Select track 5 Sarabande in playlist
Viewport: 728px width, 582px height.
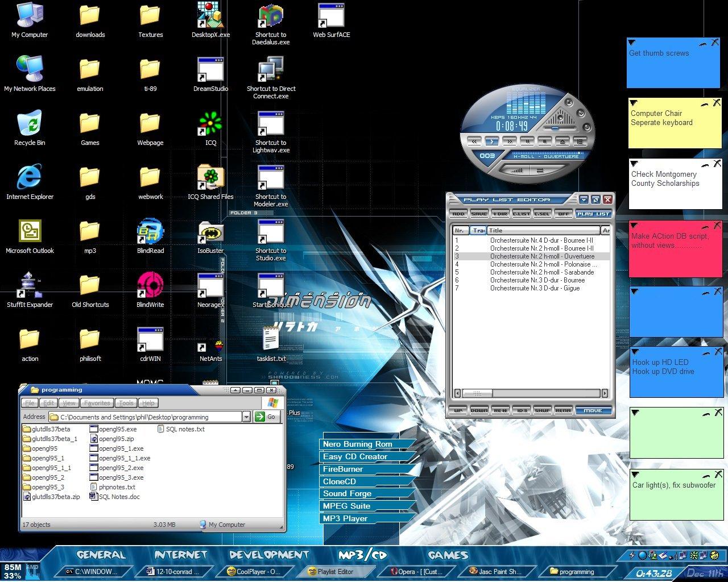531,272
